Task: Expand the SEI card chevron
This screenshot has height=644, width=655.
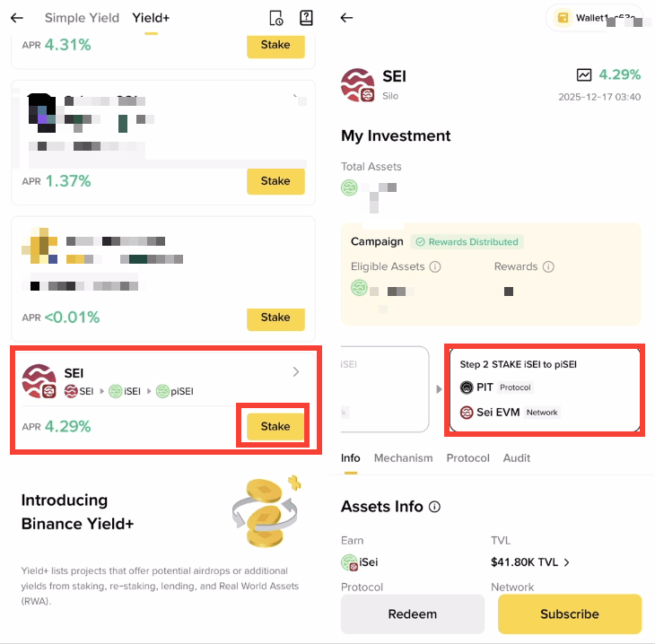Action: click(296, 371)
